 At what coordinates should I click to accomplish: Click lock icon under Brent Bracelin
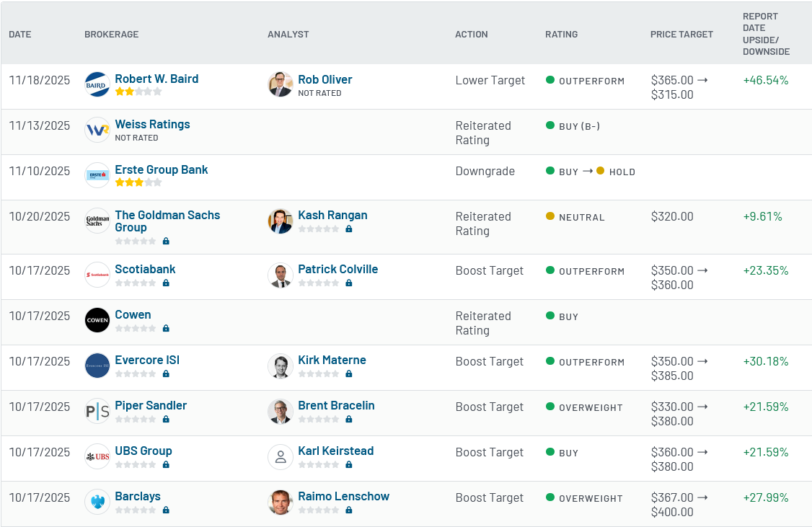pos(348,419)
